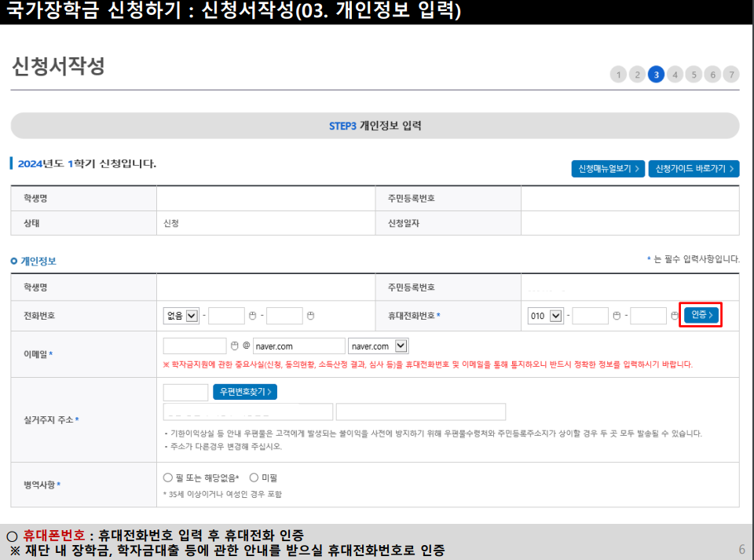
Task: Click the email ID input field
Action: pyautogui.click(x=195, y=345)
